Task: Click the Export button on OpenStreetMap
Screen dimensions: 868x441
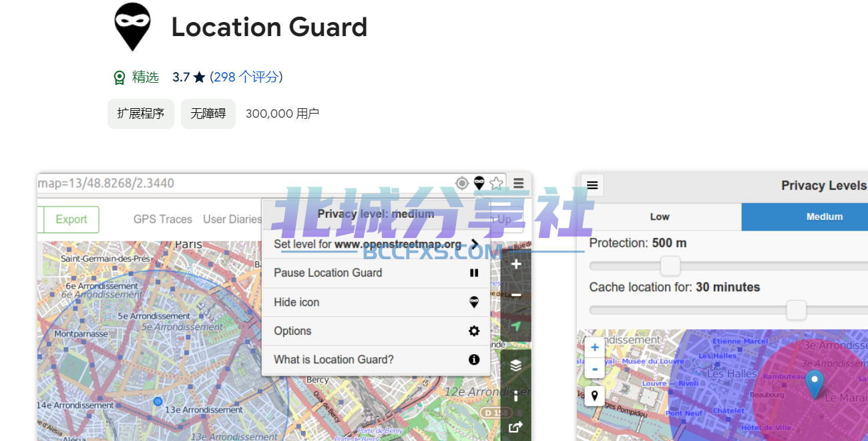Action: tap(71, 219)
